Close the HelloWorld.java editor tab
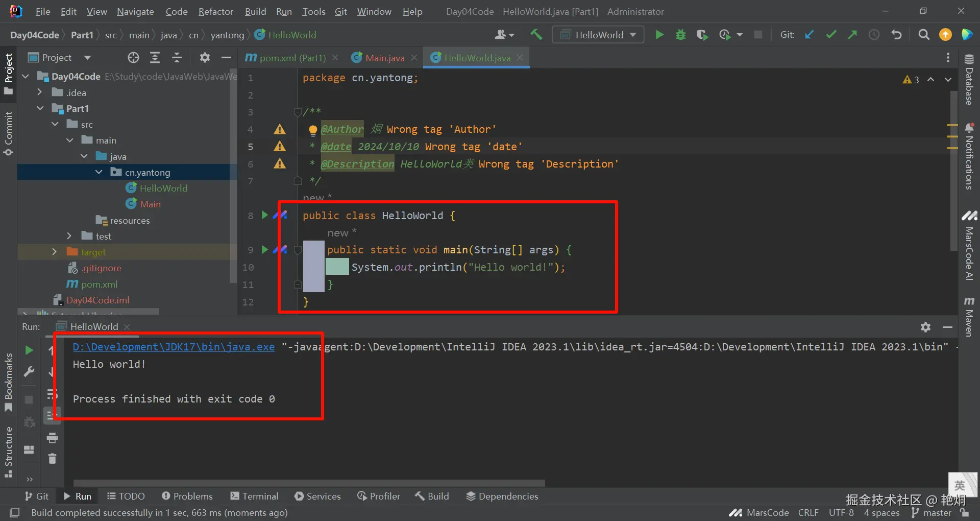980x521 pixels. pyautogui.click(x=520, y=58)
